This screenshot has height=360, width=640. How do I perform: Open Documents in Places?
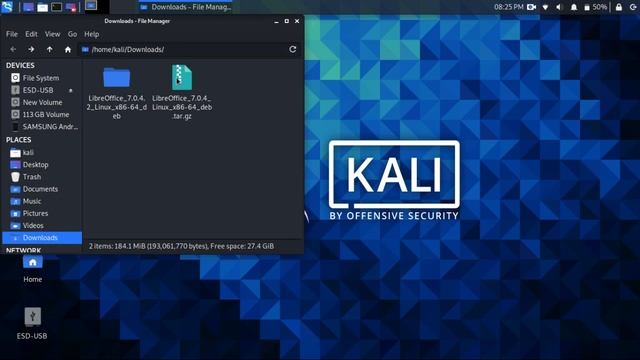[x=41, y=189]
